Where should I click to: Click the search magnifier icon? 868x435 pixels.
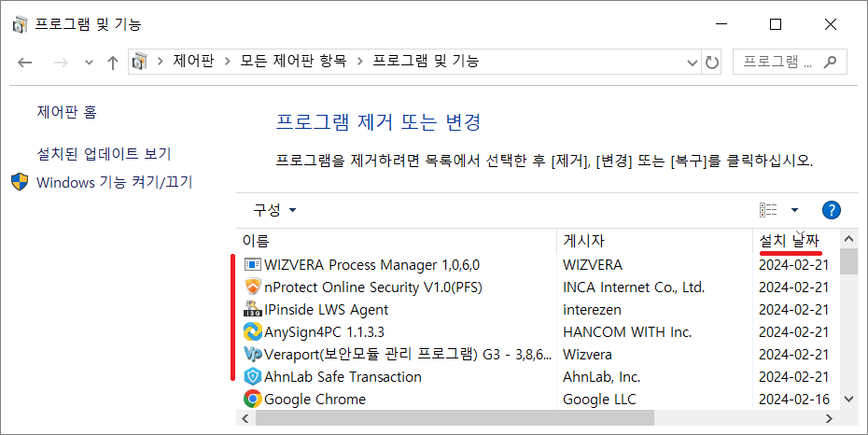pyautogui.click(x=830, y=62)
